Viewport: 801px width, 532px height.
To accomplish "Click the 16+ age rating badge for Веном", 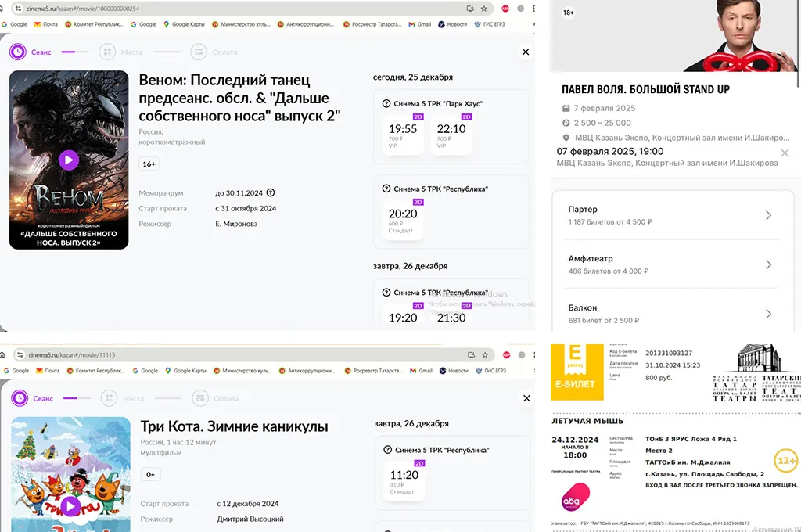I will 149,164.
